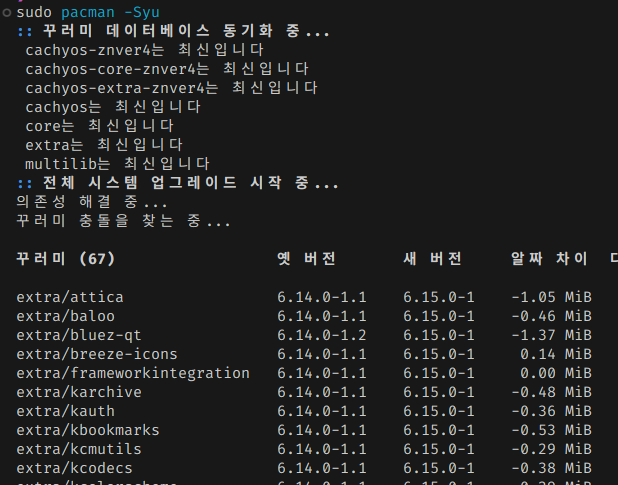The width and height of the screenshot is (618, 485).
Task: Click the "-0.53 MiB" size for kbookmarks
Action: pyautogui.click(x=551, y=430)
